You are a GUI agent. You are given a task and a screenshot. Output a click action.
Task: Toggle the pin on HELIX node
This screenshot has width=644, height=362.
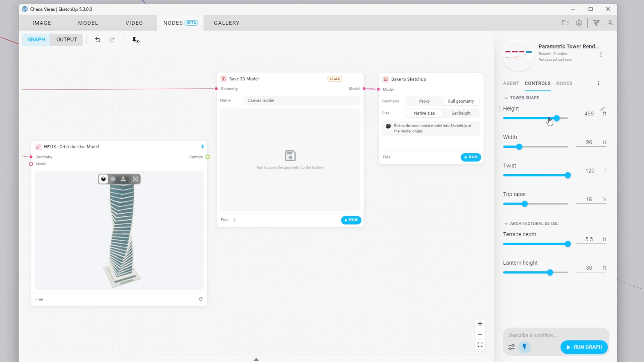(202, 147)
